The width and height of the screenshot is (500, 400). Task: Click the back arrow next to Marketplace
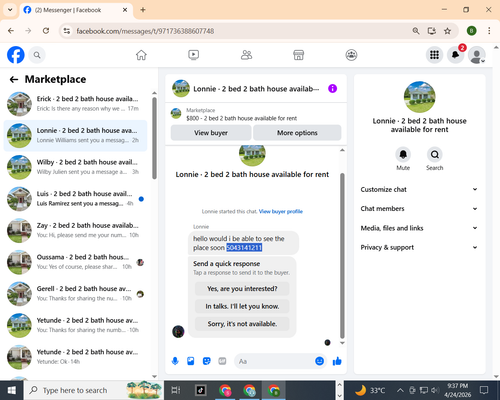tap(14, 79)
